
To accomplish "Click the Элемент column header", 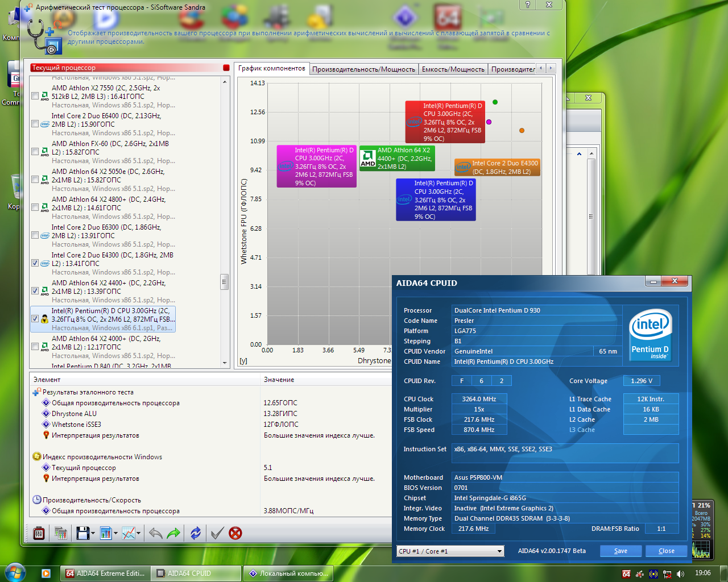I will tap(144, 379).
